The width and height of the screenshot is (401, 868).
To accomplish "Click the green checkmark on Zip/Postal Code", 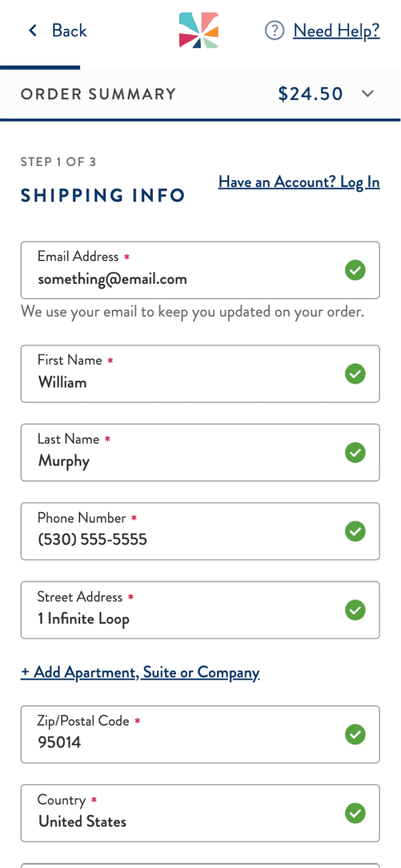I will click(x=355, y=734).
